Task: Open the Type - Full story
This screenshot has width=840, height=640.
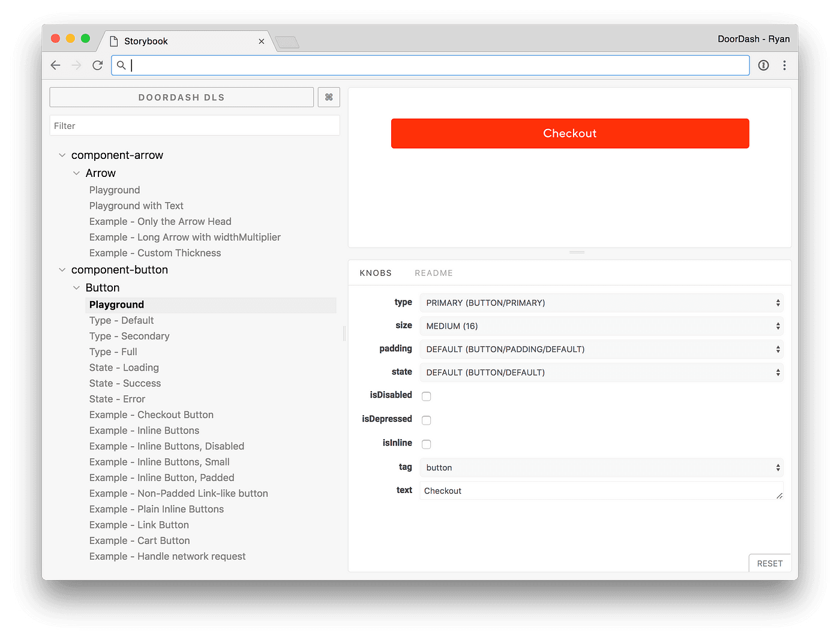Action: pyautogui.click(x=113, y=351)
